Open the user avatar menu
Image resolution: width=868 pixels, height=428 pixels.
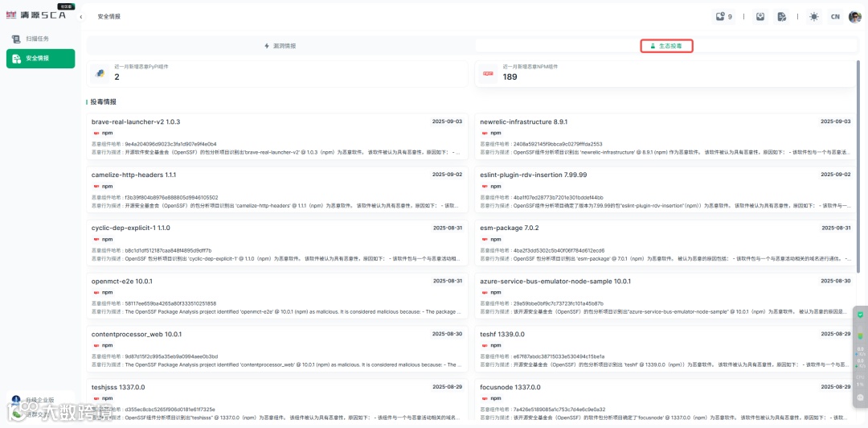click(854, 17)
